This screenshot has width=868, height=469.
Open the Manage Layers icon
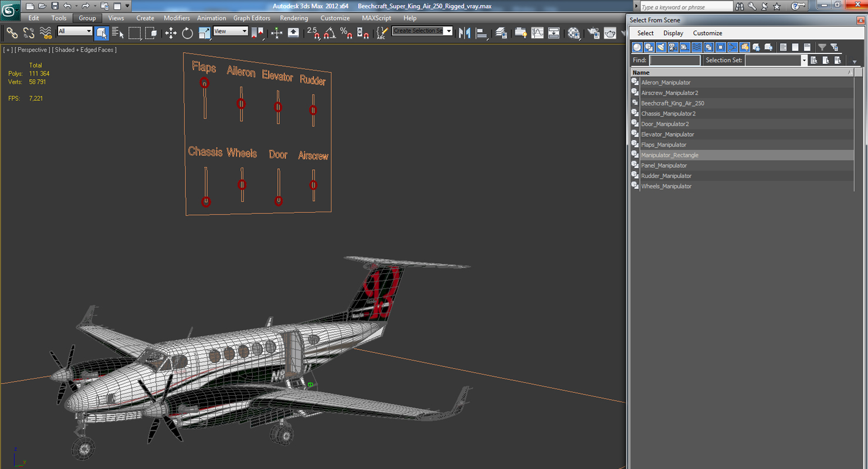(x=501, y=33)
